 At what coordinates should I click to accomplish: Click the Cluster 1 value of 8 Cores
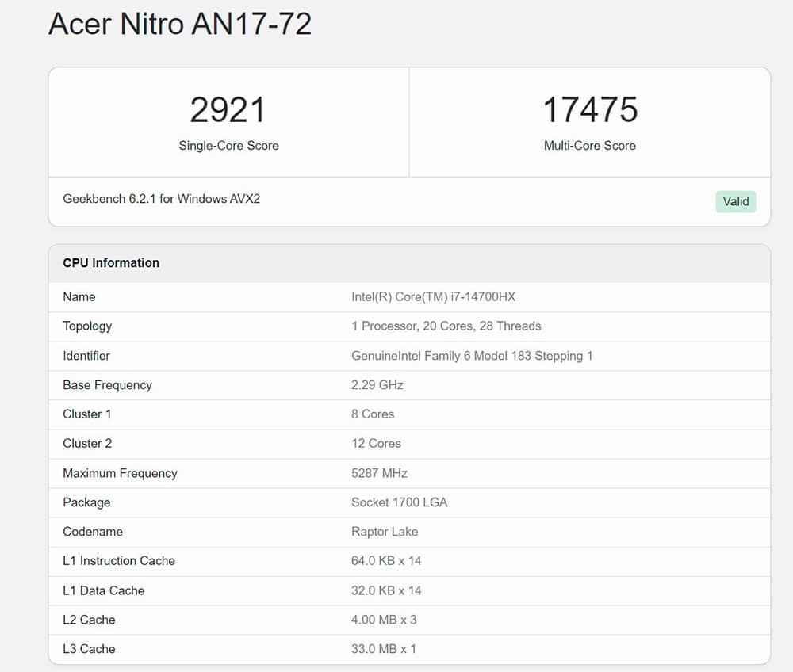pos(373,414)
